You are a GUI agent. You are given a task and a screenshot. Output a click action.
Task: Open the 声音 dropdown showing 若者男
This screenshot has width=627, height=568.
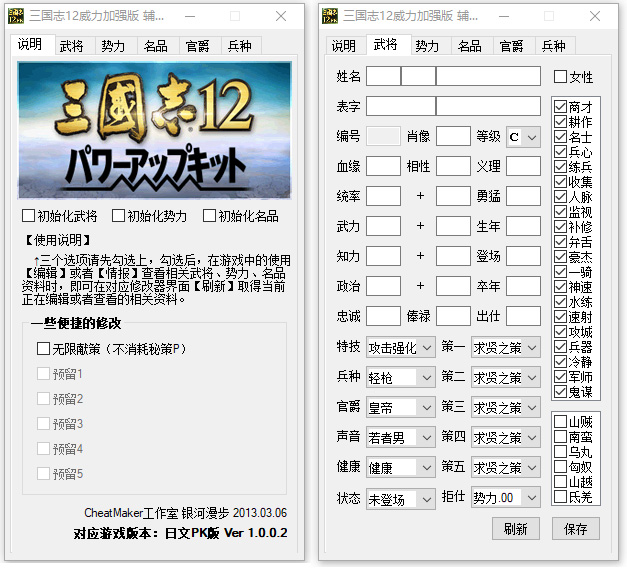[x=401, y=437]
